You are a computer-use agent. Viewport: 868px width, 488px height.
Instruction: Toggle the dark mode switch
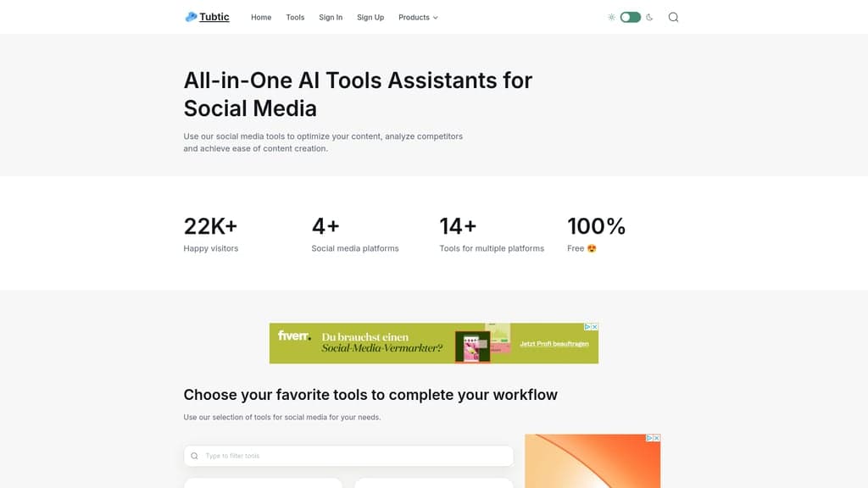point(630,17)
